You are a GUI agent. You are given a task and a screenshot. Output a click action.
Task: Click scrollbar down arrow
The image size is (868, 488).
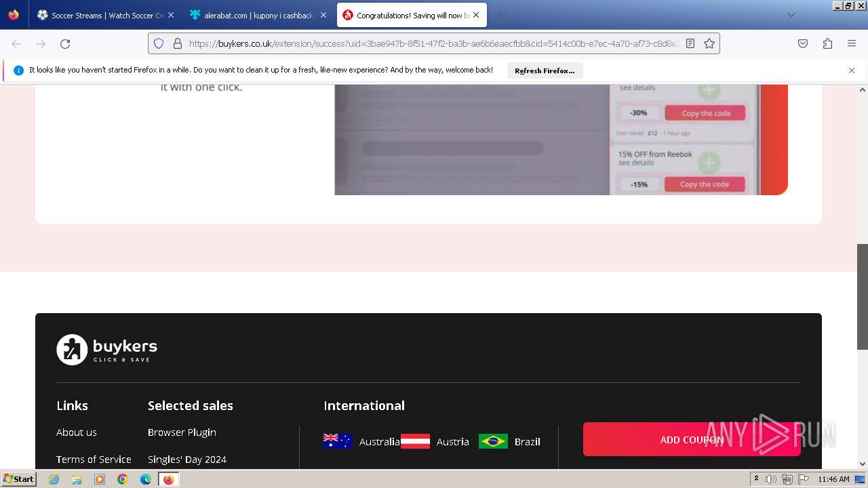[863, 464]
